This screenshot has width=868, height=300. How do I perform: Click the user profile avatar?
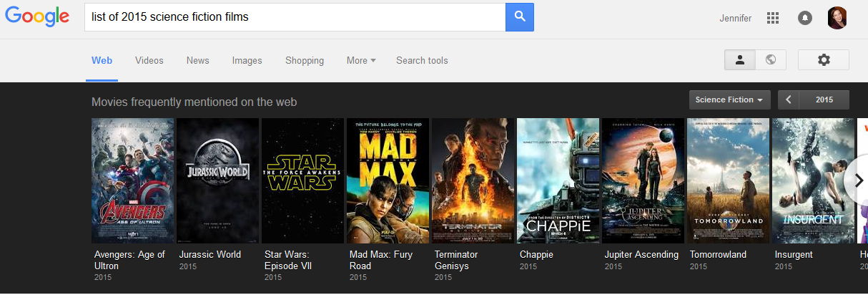[x=837, y=18]
